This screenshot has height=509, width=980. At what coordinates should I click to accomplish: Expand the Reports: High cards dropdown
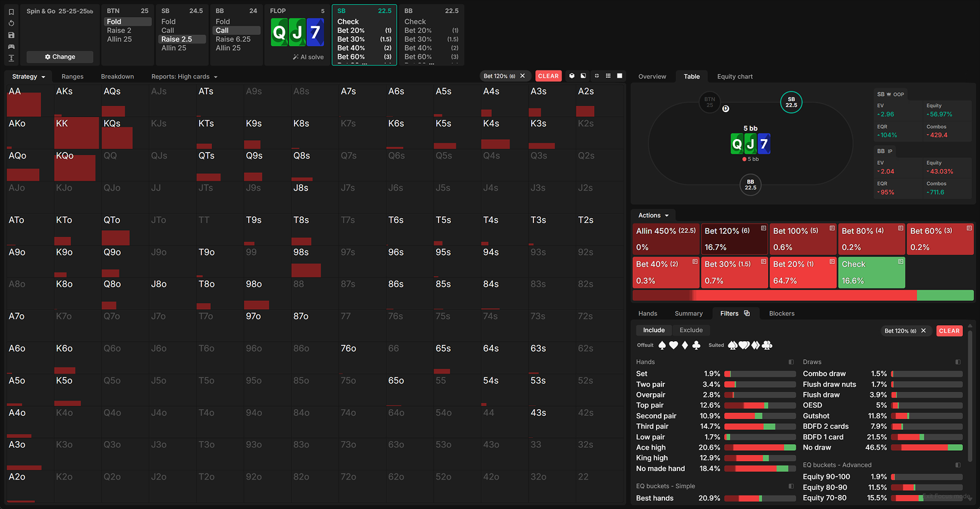[x=184, y=77]
